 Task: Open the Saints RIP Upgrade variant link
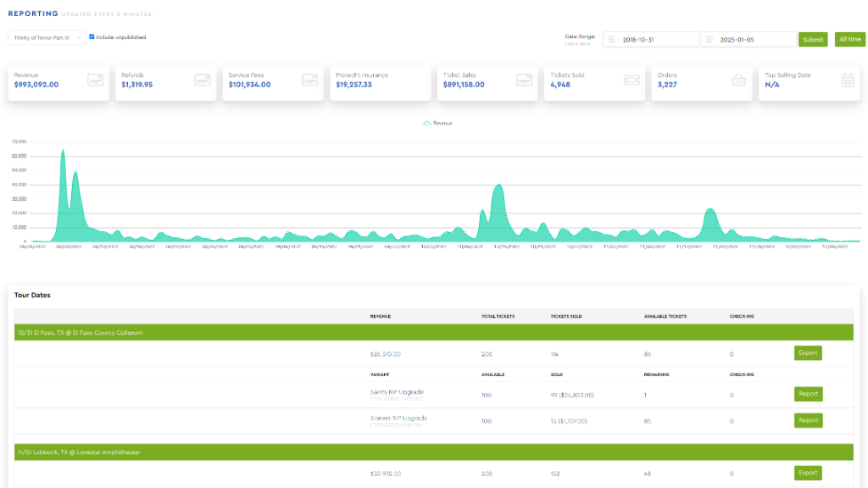397,392
